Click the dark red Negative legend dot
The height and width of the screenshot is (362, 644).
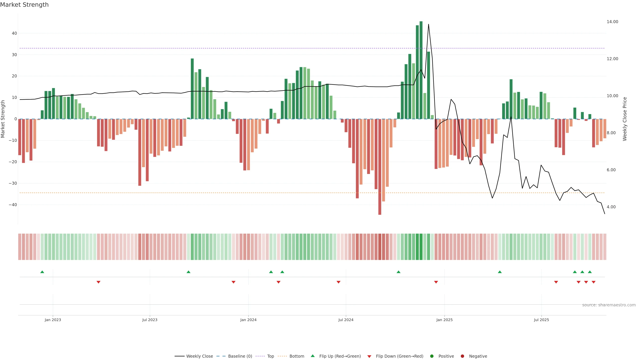click(x=462, y=356)
